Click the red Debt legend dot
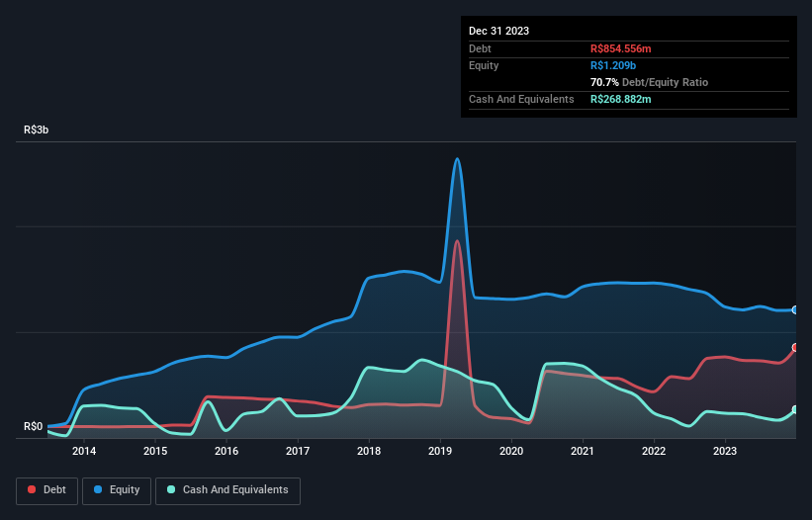The image size is (812, 520). click(x=32, y=489)
